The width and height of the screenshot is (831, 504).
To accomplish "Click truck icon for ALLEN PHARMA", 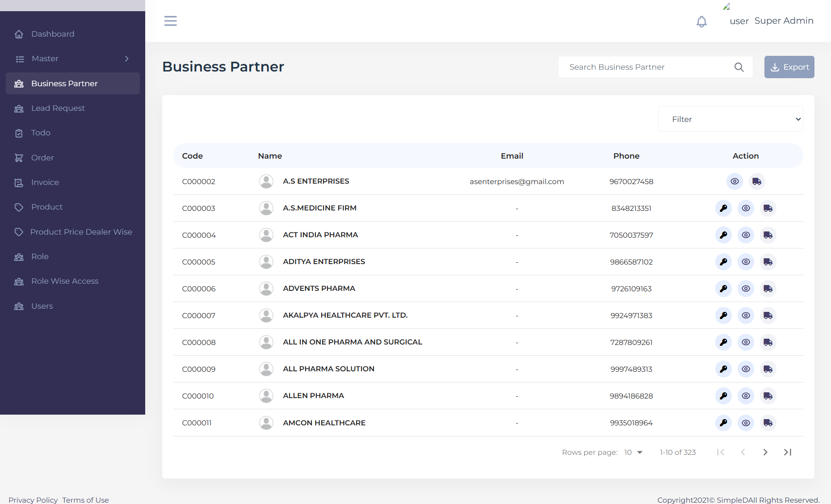I will coord(768,396).
